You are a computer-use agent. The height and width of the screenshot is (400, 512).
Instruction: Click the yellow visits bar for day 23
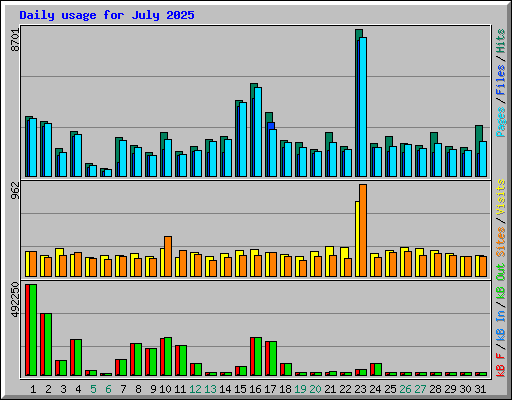357,239
